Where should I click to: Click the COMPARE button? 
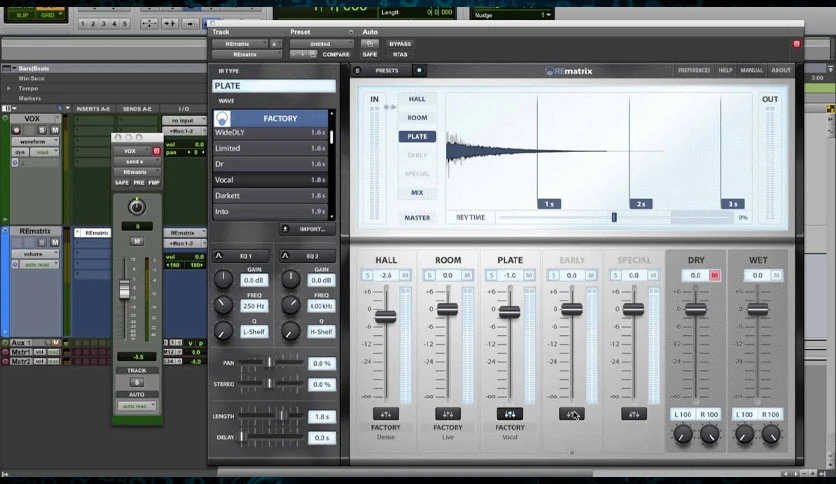point(336,54)
